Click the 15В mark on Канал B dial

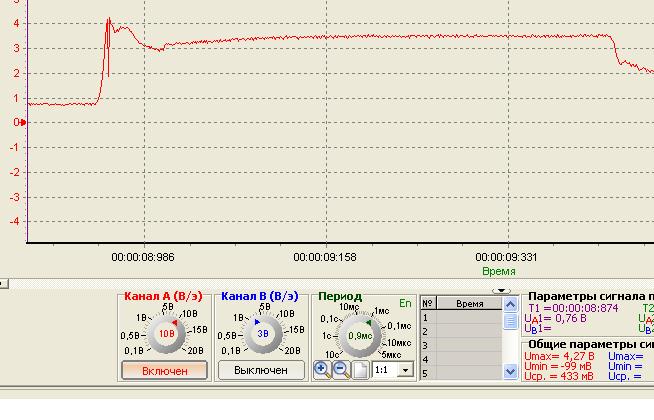296,329
